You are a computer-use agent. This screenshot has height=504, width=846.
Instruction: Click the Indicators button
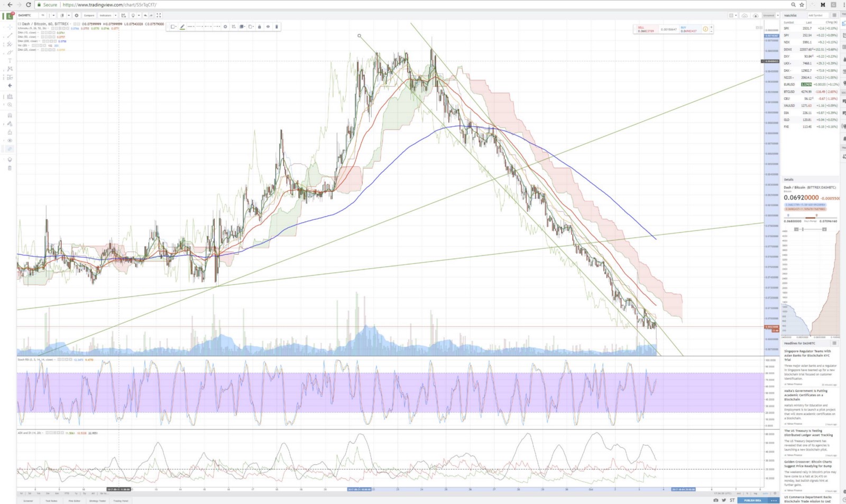[105, 15]
